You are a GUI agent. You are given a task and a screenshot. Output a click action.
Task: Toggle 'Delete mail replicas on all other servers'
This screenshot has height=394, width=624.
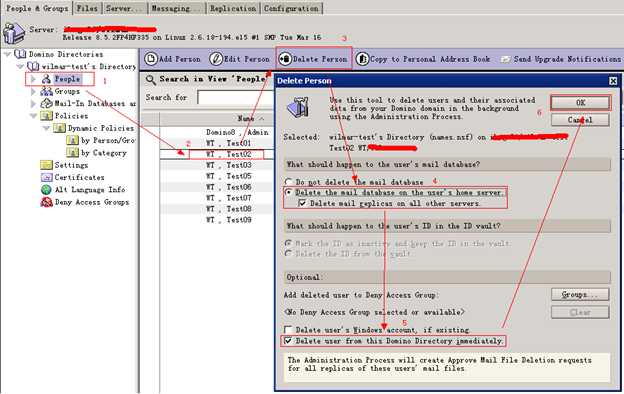pos(302,203)
